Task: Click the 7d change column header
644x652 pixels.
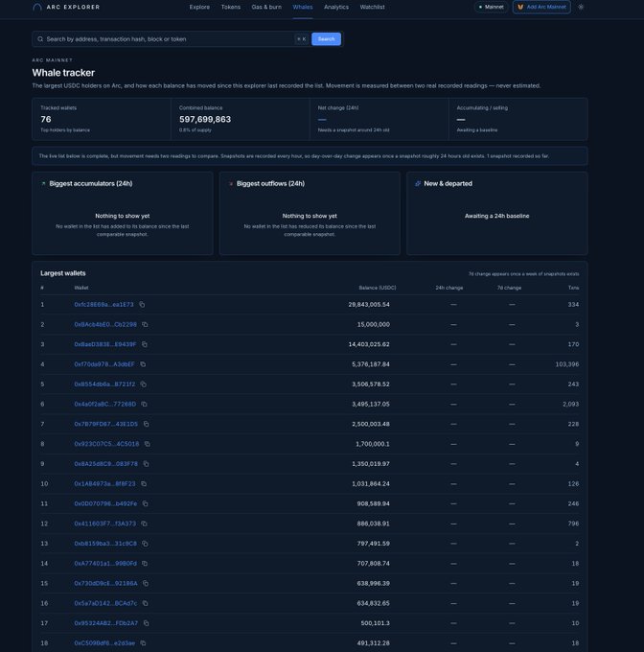Action: (x=509, y=288)
